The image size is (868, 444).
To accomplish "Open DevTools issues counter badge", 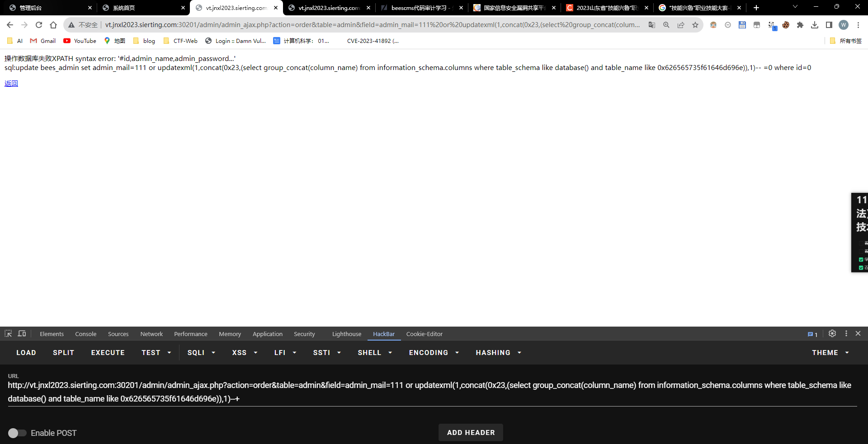I will [x=812, y=334].
